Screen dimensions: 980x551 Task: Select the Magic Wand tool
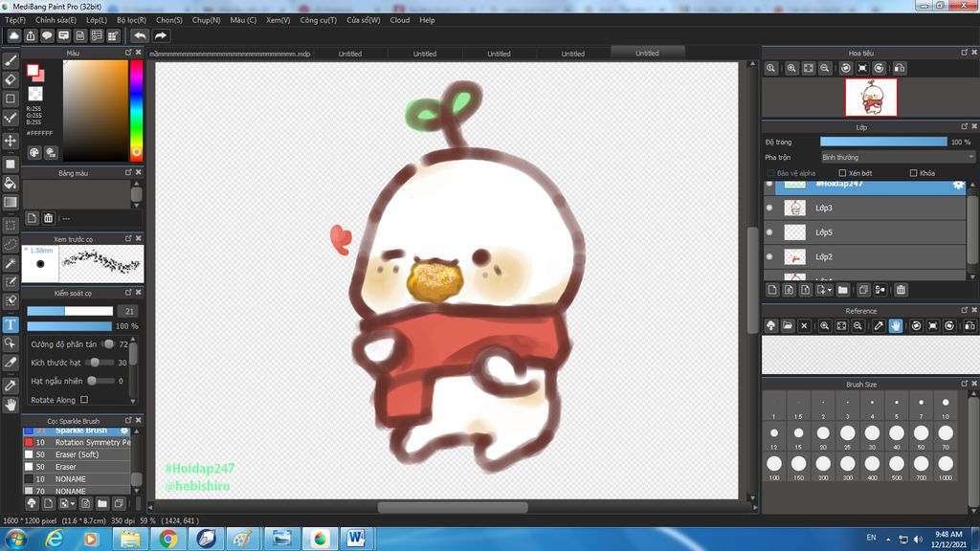pyautogui.click(x=10, y=263)
